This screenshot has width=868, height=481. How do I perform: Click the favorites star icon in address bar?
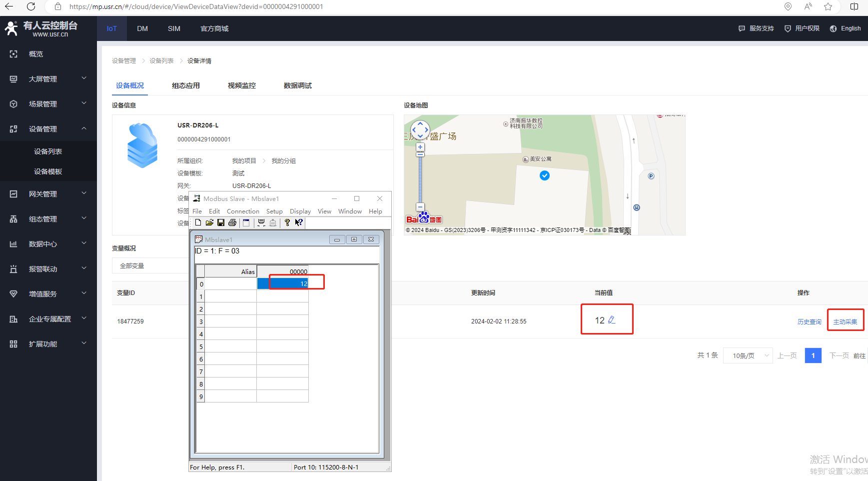(828, 6)
